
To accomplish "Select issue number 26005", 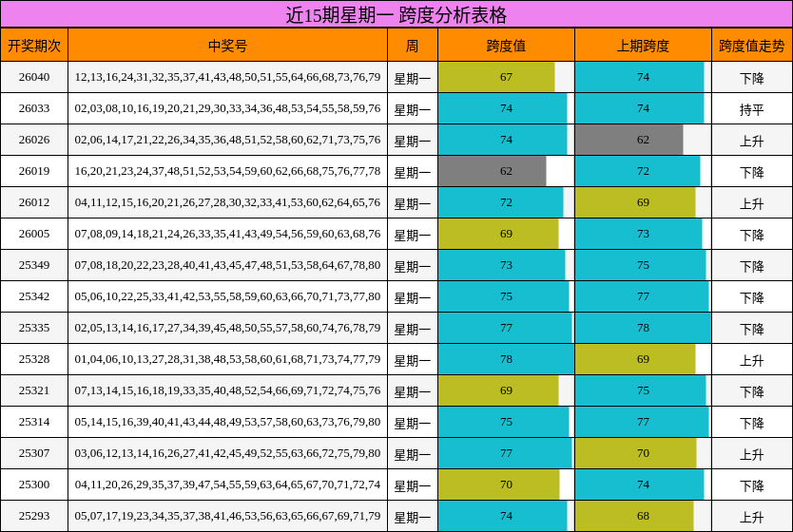I will 34,234.
